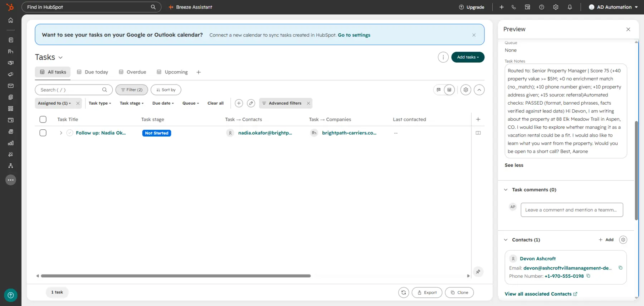
Task: Click the horizontal table scrollbar
Action: [176, 276]
